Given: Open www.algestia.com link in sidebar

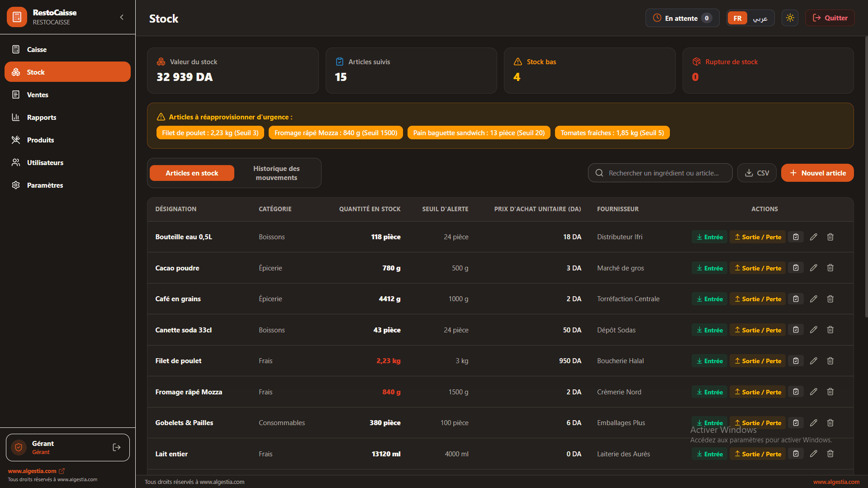Looking at the screenshot, I should (x=36, y=471).
